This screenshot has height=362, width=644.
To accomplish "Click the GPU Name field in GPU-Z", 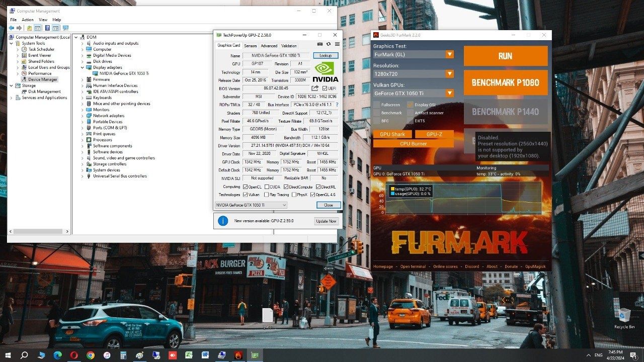I will [x=276, y=55].
